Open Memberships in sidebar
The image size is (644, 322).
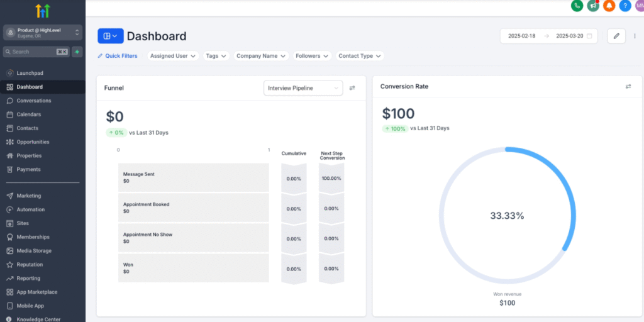[x=43, y=237]
